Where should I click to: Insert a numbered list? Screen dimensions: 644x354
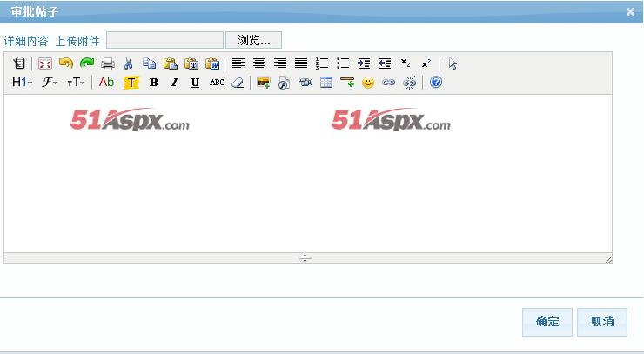322,63
